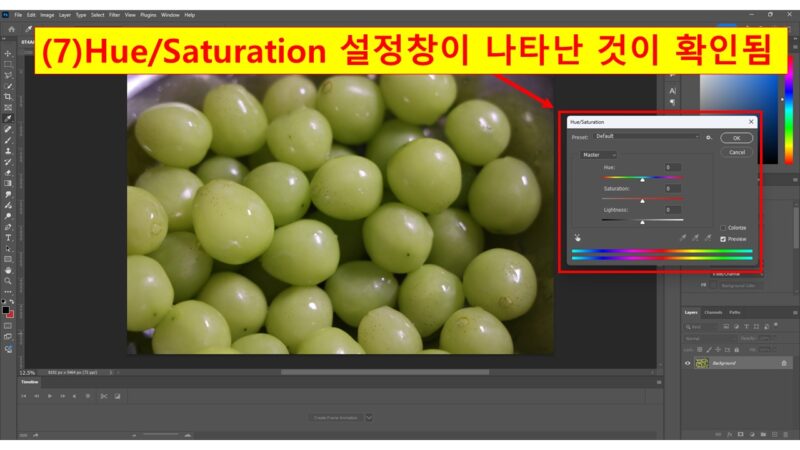Select the Hand tool
Screen dimensions: 800x450
8,270
